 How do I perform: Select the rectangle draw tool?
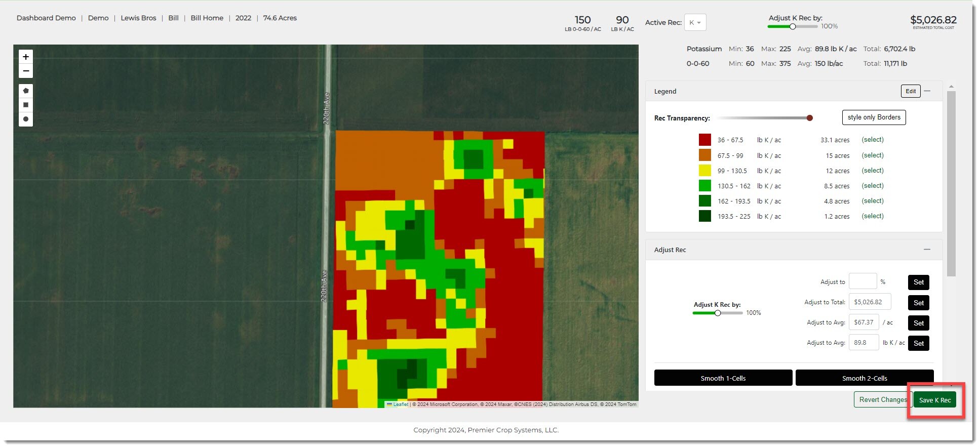[x=26, y=105]
